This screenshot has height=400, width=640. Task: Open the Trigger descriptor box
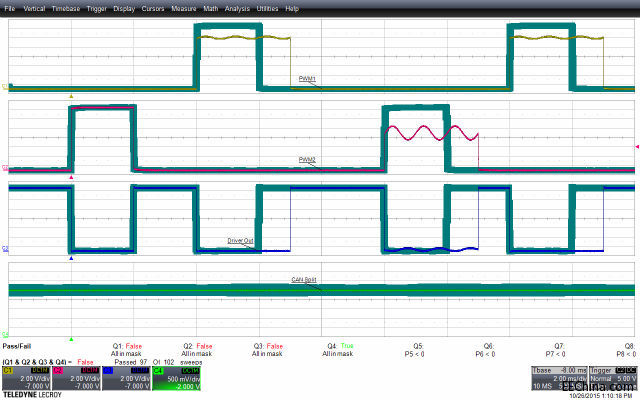click(613, 378)
